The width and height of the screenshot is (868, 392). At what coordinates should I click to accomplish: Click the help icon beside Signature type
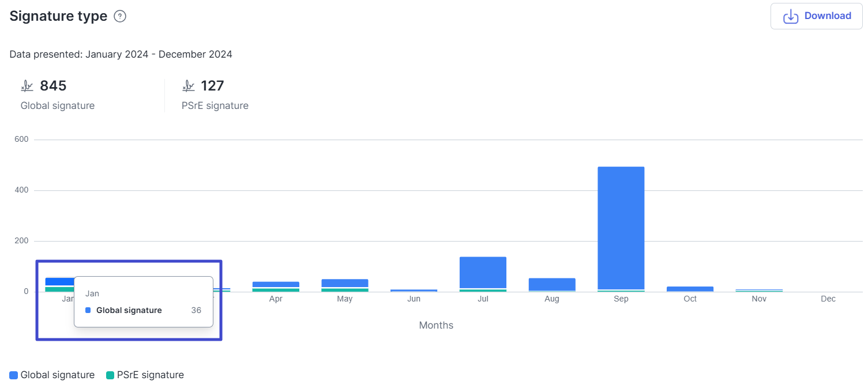(x=120, y=17)
